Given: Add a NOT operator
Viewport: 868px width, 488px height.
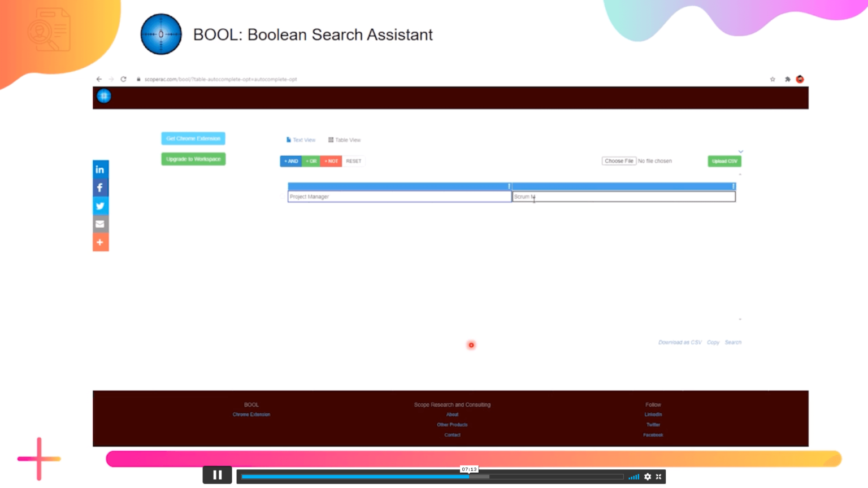Looking at the screenshot, I should tap(331, 161).
